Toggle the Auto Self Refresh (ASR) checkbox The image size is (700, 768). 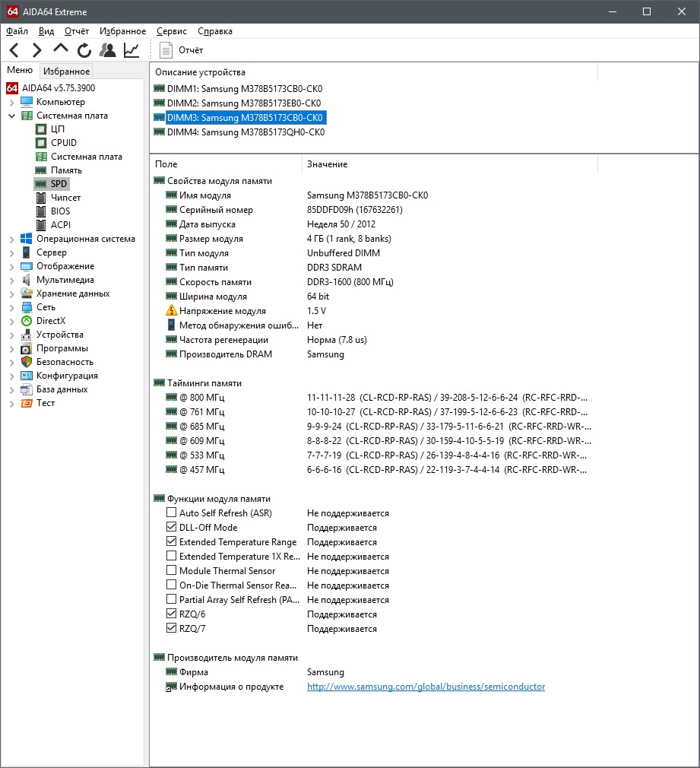pyautogui.click(x=171, y=513)
